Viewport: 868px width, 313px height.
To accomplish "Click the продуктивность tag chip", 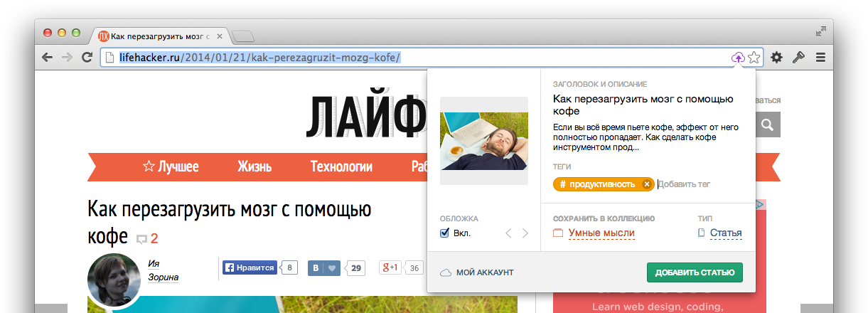I will (603, 184).
